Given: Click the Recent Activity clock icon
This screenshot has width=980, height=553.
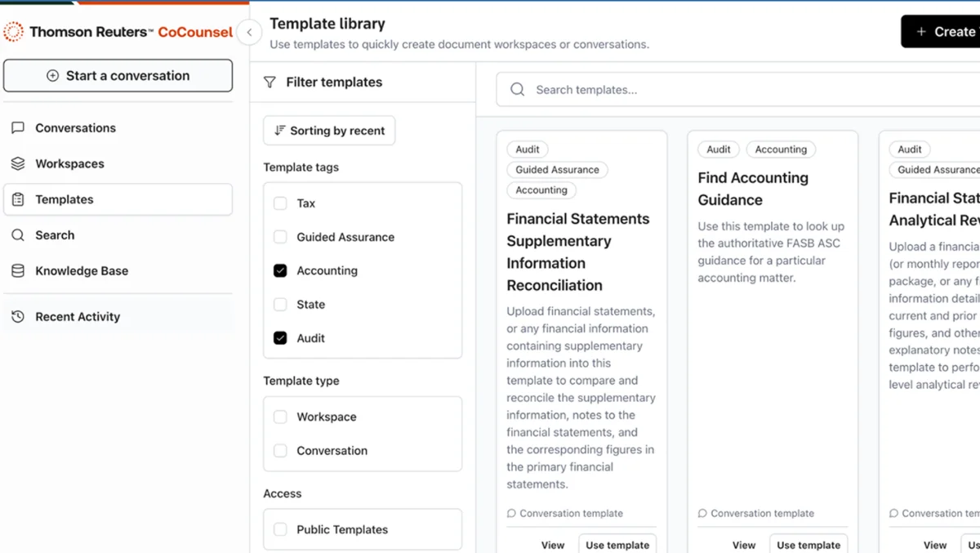Looking at the screenshot, I should tap(19, 316).
